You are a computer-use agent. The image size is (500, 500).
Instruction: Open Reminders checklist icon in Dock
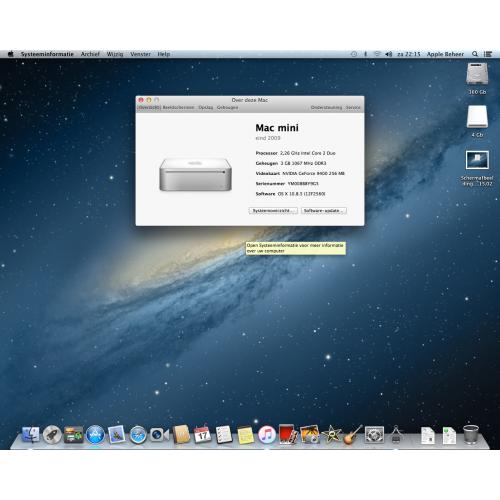[224, 435]
